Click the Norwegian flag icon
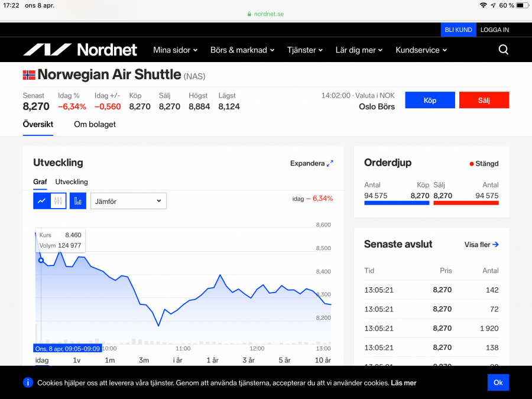532x399 pixels. 29,75
